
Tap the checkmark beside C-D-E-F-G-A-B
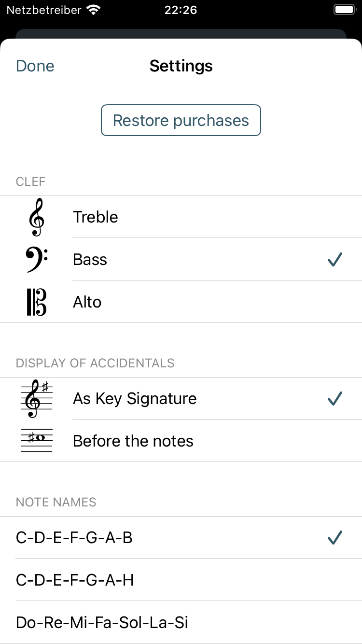334,538
